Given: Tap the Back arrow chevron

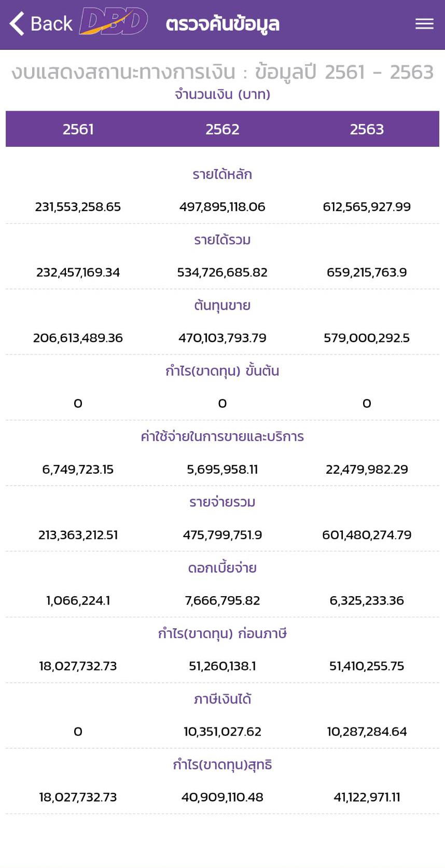Looking at the screenshot, I should (17, 24).
